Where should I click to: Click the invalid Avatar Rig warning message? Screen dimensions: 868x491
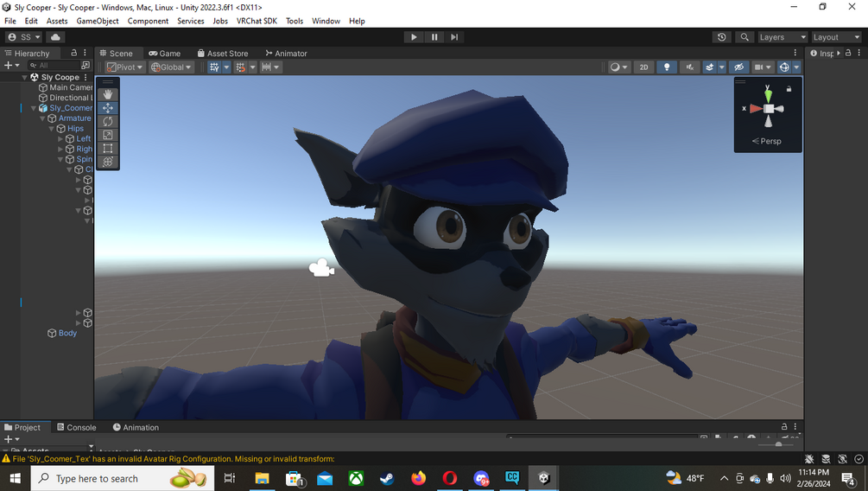(168, 459)
